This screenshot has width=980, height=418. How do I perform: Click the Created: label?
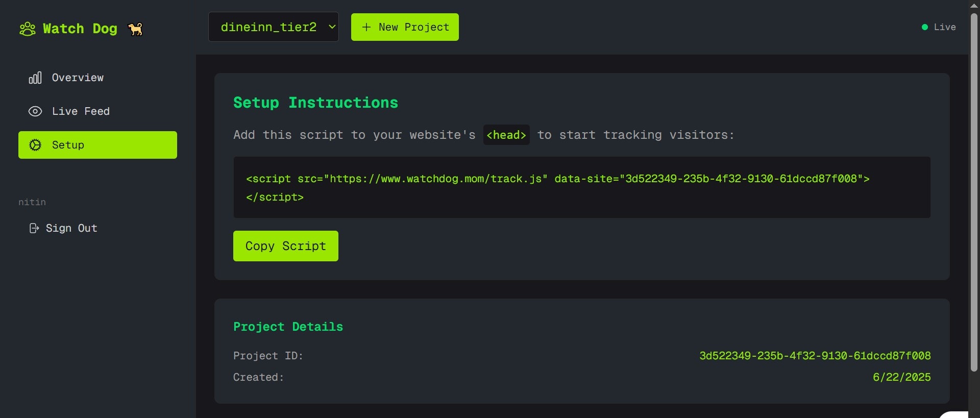pos(259,377)
